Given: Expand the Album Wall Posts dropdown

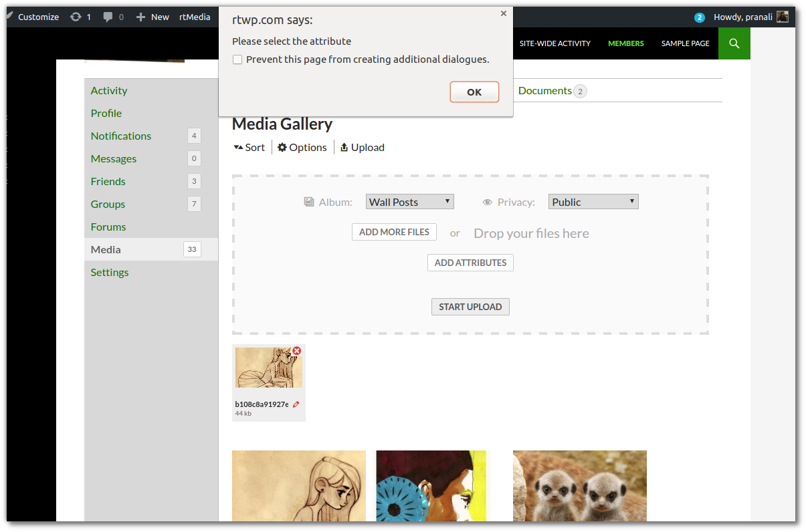Looking at the screenshot, I should coord(410,202).
